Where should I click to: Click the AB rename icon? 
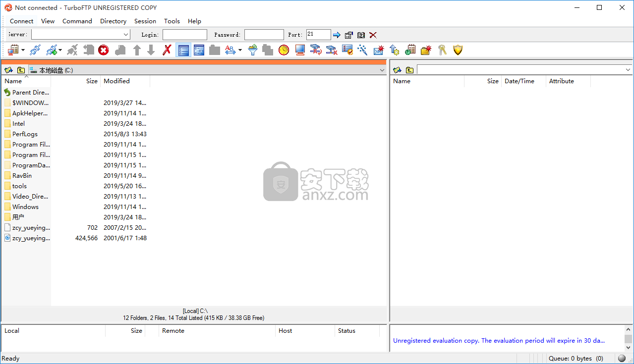pos(230,50)
